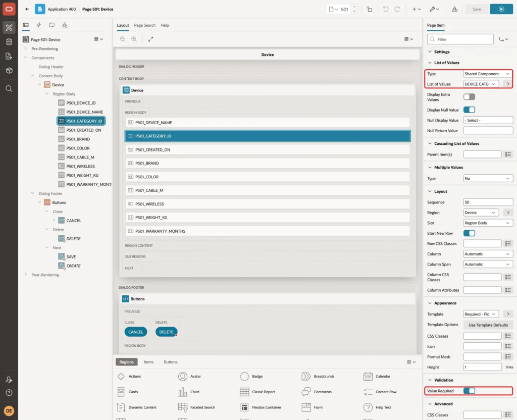Select the gallery Regions tab

click(x=127, y=361)
